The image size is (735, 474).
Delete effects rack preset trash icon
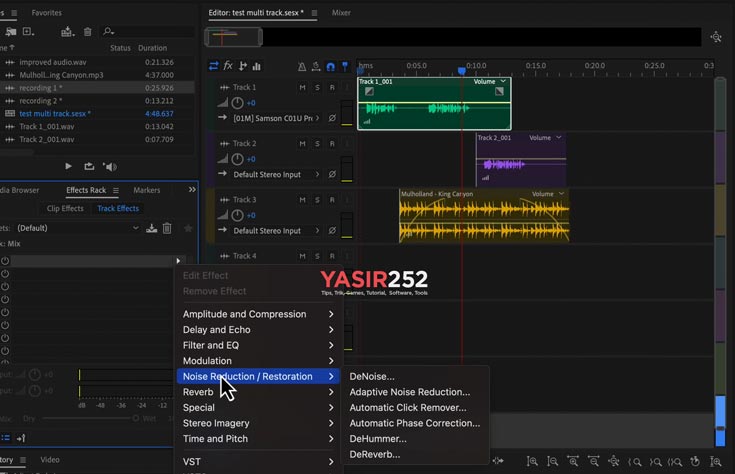point(167,228)
